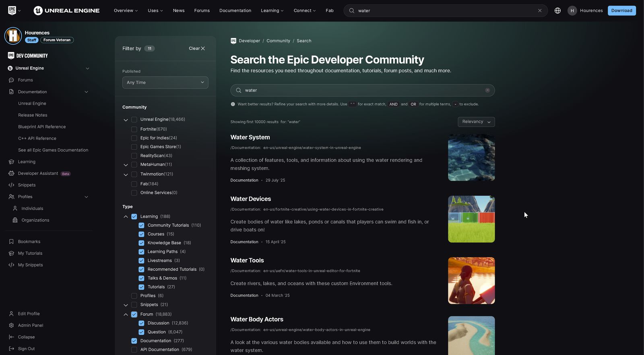
Task: Expand the Twinmotion community filter
Action: pos(126,175)
